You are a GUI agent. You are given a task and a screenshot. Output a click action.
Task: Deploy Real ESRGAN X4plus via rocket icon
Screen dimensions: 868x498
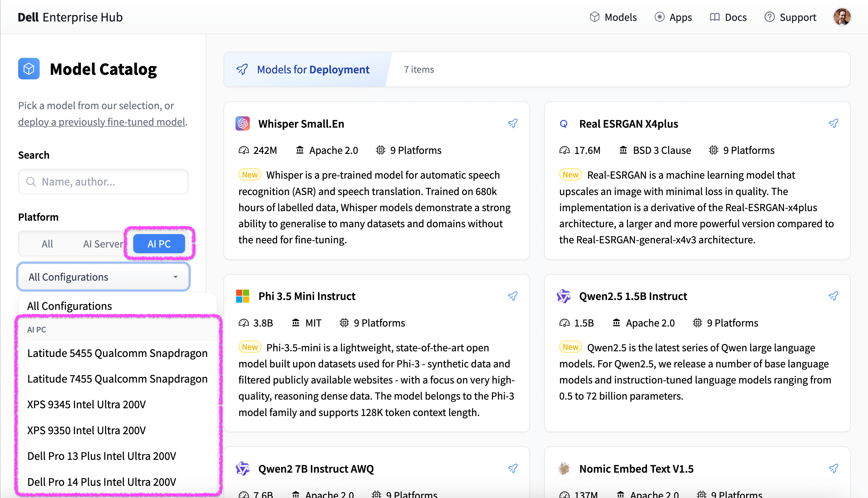(x=833, y=123)
